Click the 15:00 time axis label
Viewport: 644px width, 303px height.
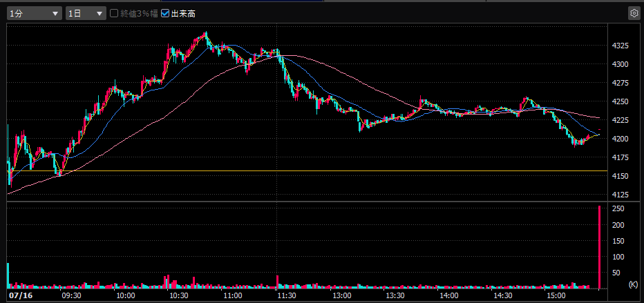(556, 295)
